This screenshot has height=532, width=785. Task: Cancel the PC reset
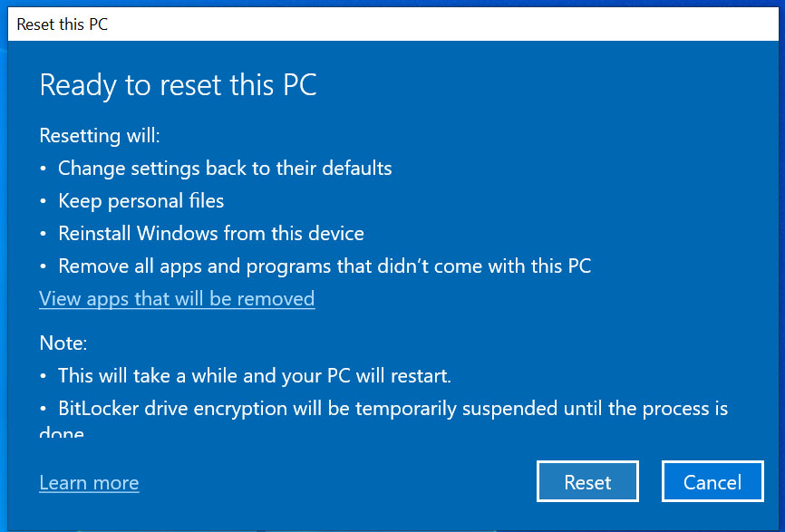pos(712,481)
